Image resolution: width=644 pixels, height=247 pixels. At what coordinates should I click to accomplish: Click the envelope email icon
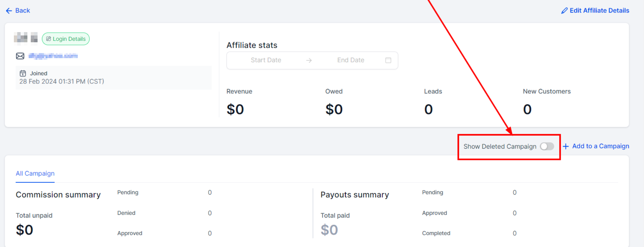[20, 56]
